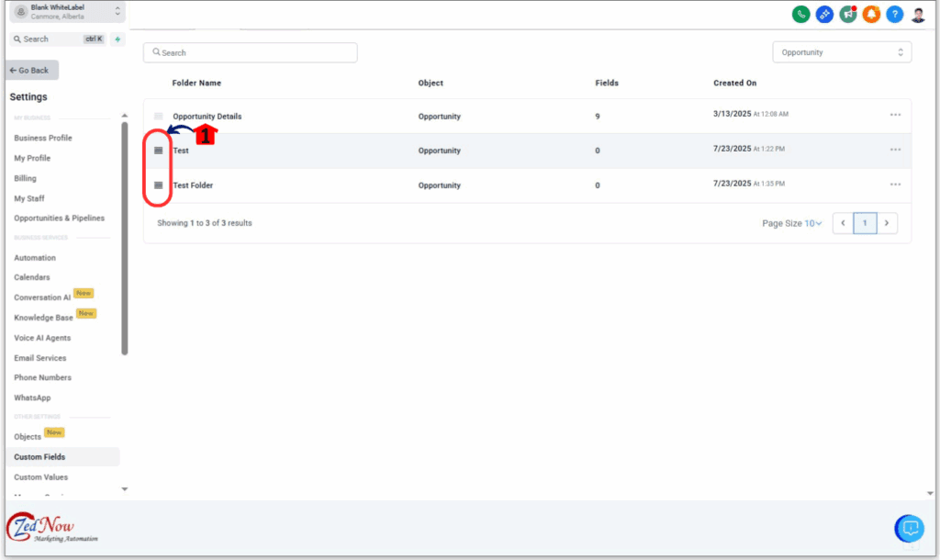This screenshot has height=560, width=940.
Task: Open WhatsApp settings
Action: (32, 398)
